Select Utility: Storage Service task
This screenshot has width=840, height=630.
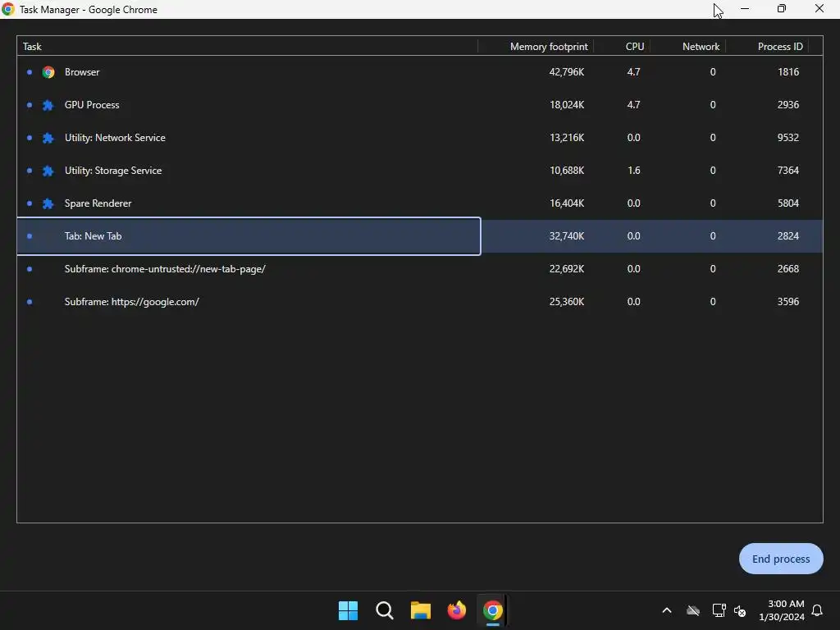pyautogui.click(x=113, y=171)
